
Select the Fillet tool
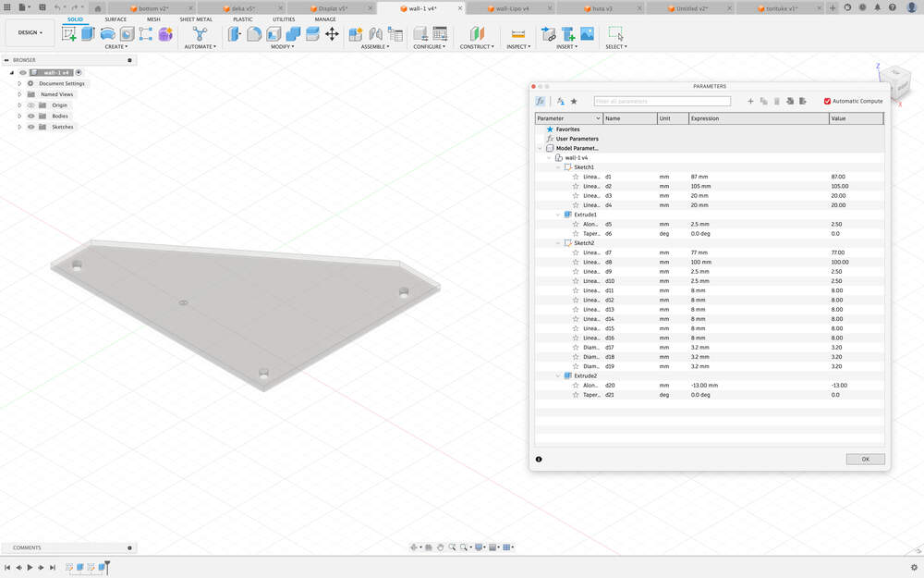tap(254, 33)
